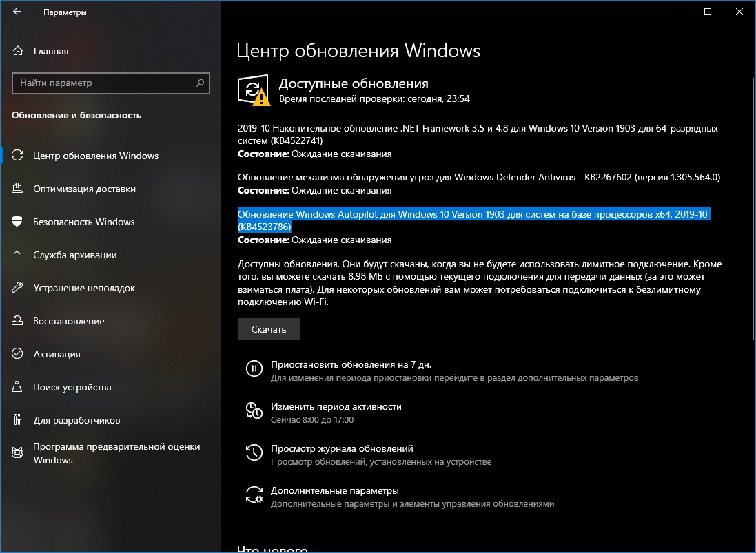The width and height of the screenshot is (756, 553).
Task: Click the Восстановление icon in sidebar
Action: click(x=17, y=320)
